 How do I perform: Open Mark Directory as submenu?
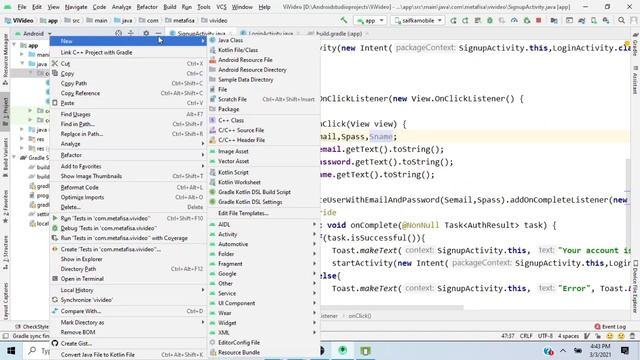coord(128,322)
